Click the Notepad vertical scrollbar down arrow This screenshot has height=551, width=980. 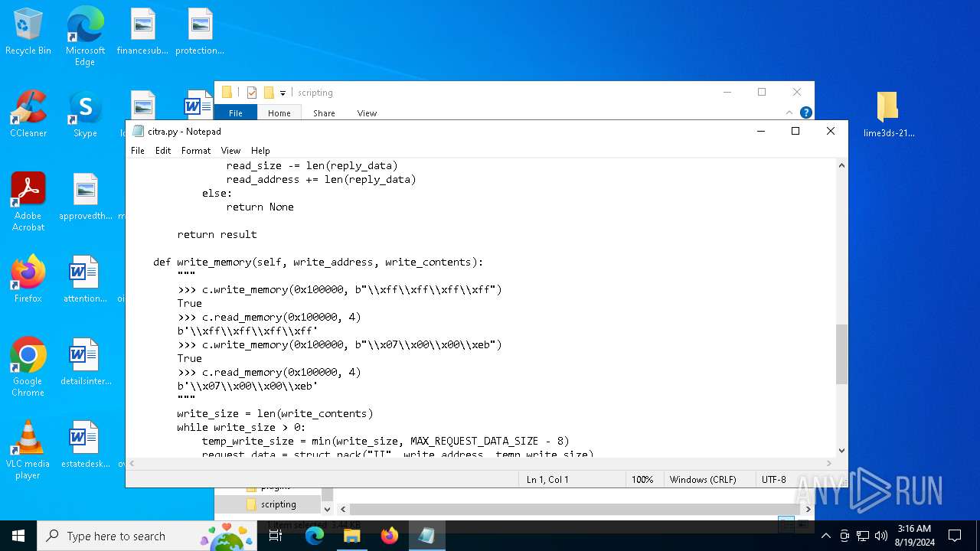(x=841, y=451)
